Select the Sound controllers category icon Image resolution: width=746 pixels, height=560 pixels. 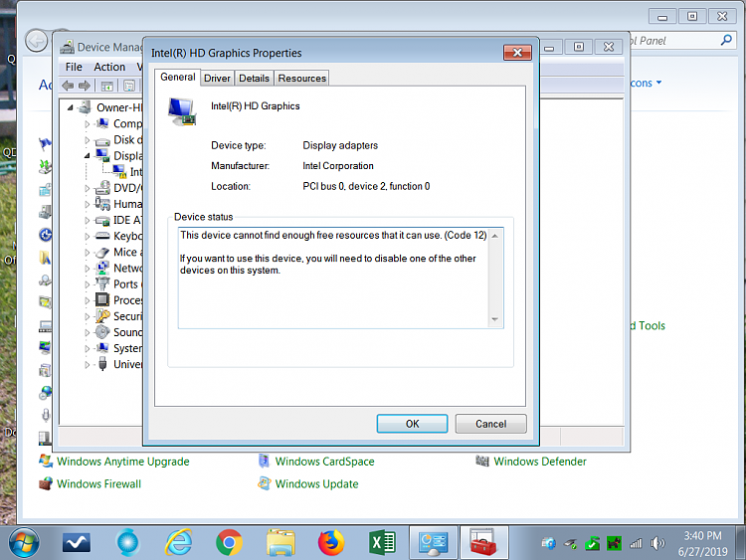(x=102, y=332)
